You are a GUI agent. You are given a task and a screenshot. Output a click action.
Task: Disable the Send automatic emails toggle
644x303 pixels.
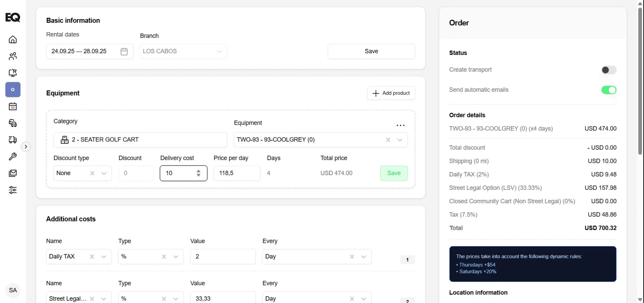608,90
